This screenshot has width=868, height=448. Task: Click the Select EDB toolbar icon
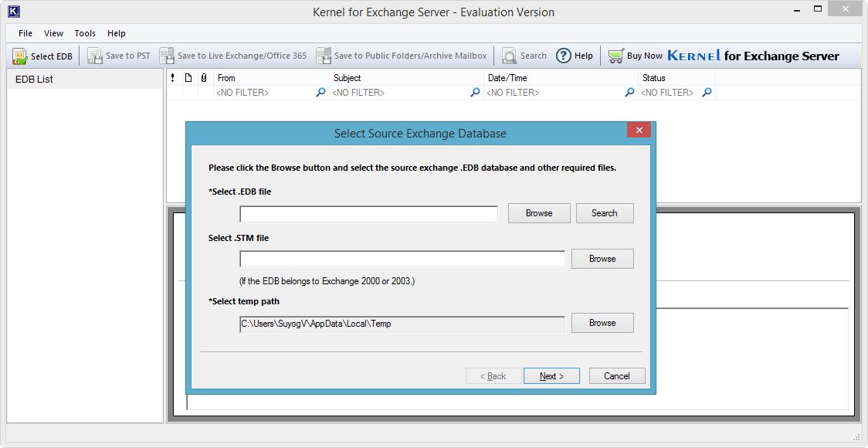click(20, 56)
